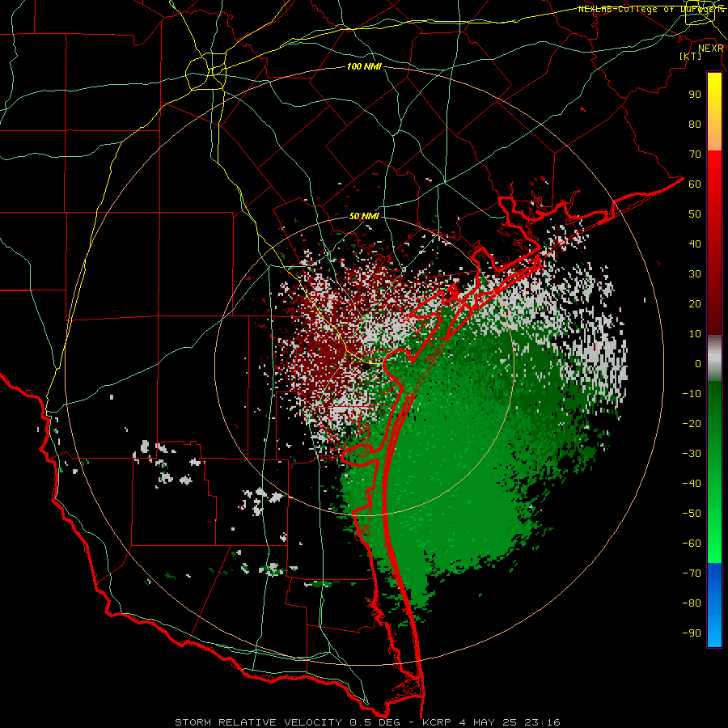
Task: Click the -50 scale label
Action: coord(692,514)
